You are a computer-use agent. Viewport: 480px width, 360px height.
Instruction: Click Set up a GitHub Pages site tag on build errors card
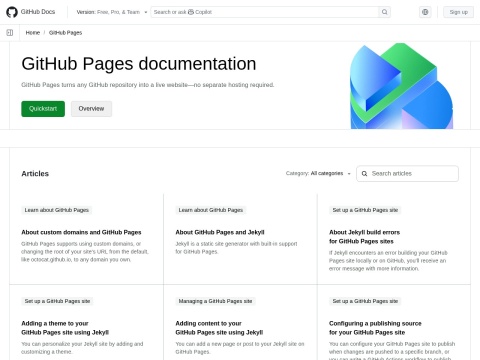365,210
